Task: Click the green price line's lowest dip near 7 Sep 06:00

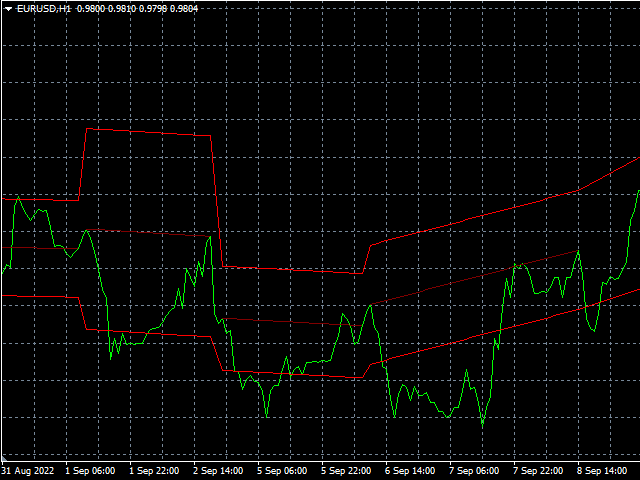Action: [x=482, y=426]
